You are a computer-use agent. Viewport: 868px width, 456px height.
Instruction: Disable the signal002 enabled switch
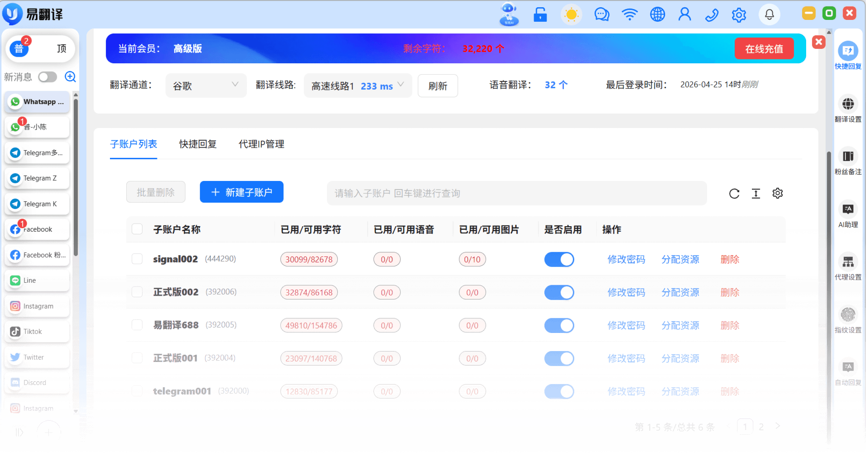[559, 259]
